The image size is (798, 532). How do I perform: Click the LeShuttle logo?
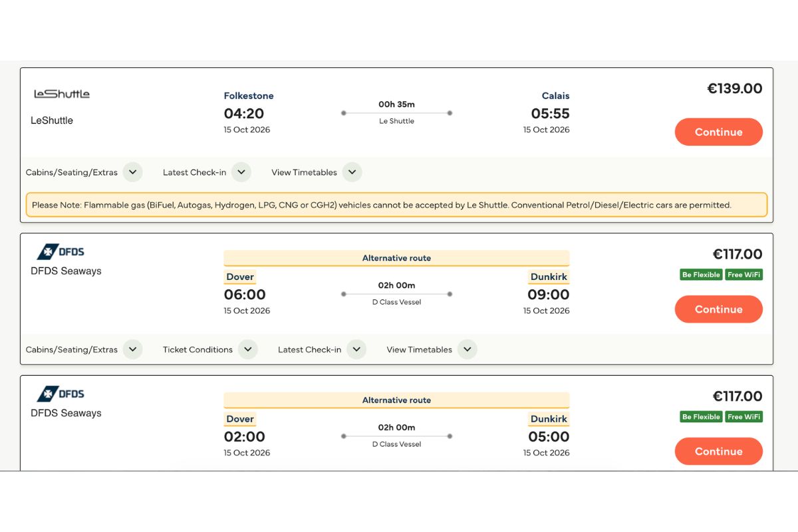[62, 94]
